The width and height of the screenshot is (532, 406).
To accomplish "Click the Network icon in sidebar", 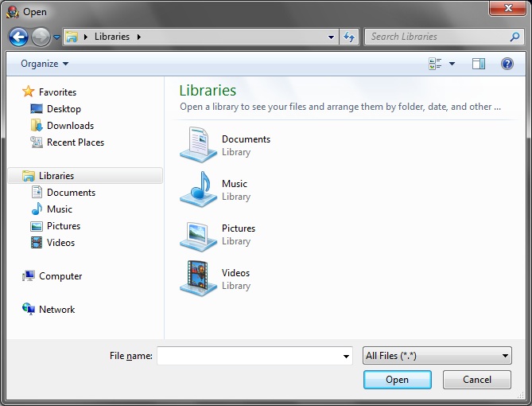I will (x=29, y=309).
